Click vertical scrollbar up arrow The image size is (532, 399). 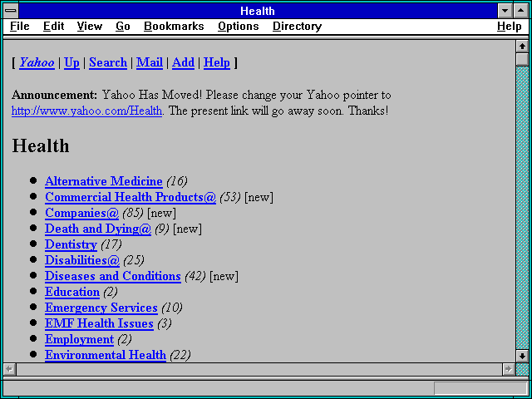pos(522,47)
